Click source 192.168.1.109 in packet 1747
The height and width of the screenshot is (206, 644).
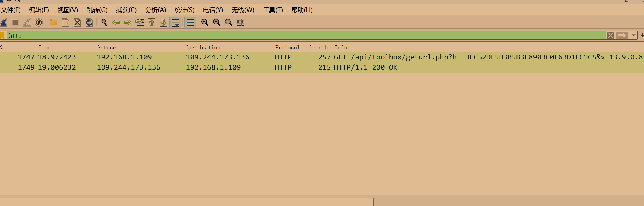[124, 57]
